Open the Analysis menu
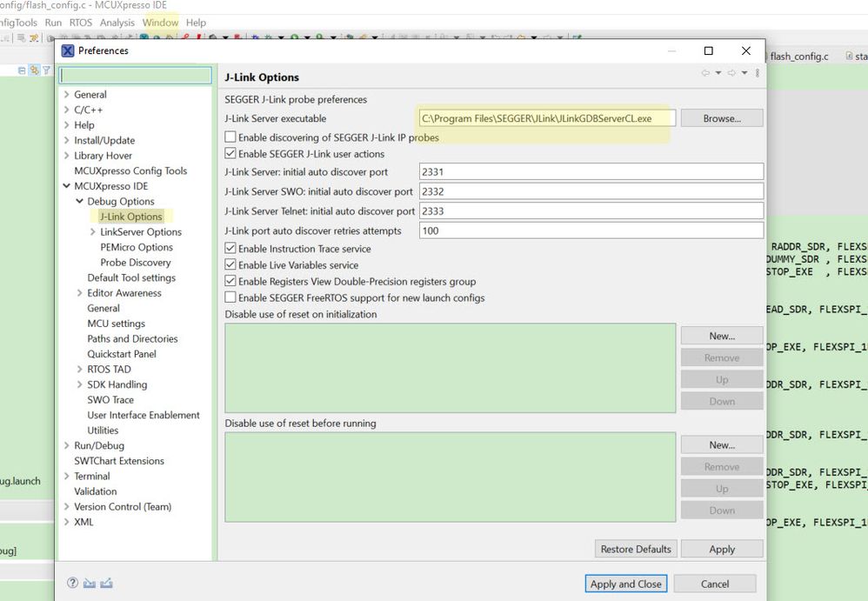The height and width of the screenshot is (601, 868). point(117,23)
